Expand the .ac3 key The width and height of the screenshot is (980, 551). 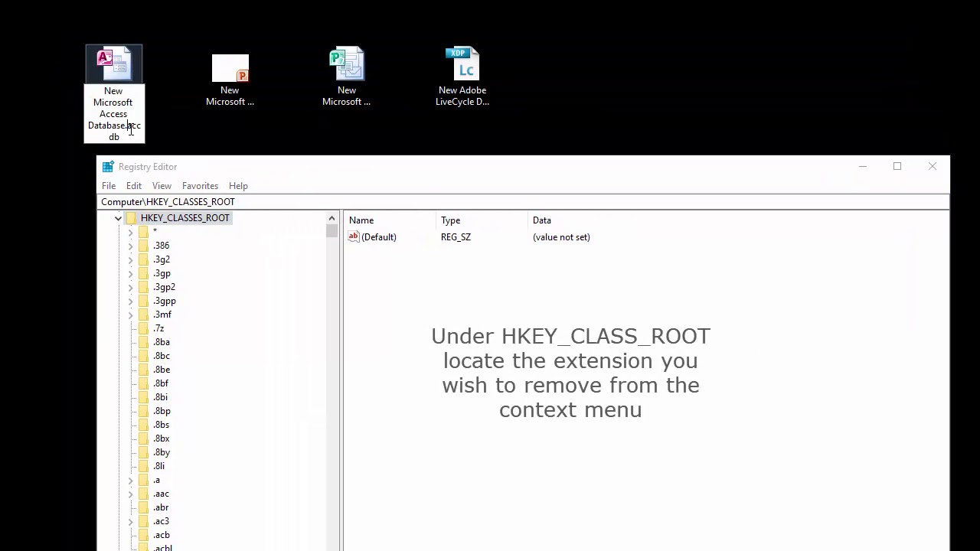coord(130,521)
